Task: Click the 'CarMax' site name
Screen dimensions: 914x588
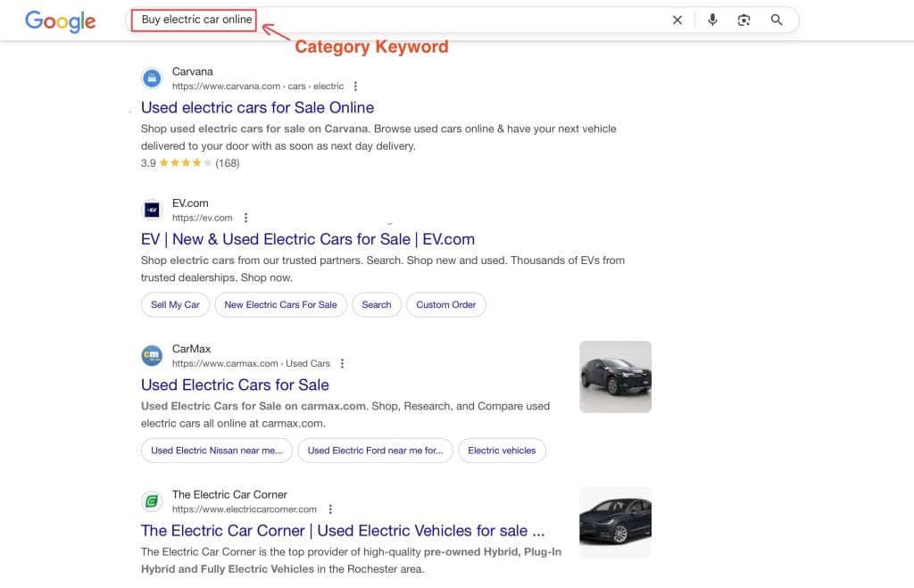Action: 191,349
